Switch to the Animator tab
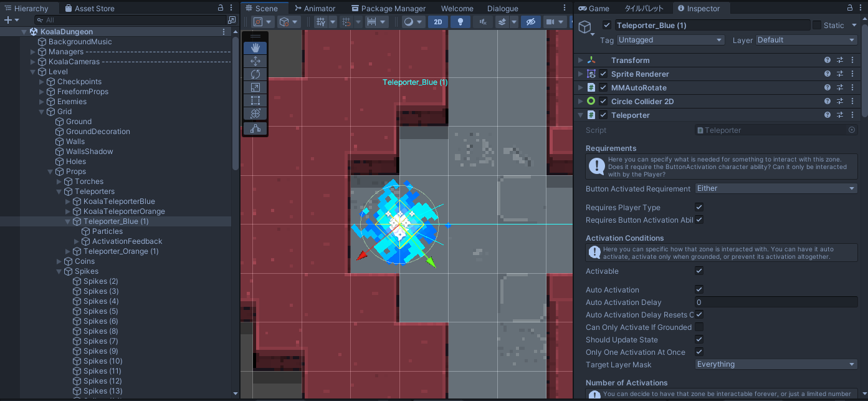Screen dimensions: 868x401 [x=315, y=8]
